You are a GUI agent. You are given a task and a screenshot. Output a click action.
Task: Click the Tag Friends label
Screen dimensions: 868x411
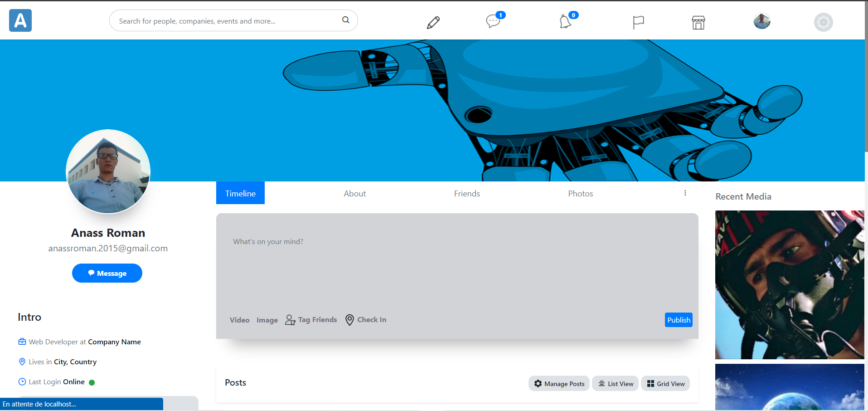317,320
